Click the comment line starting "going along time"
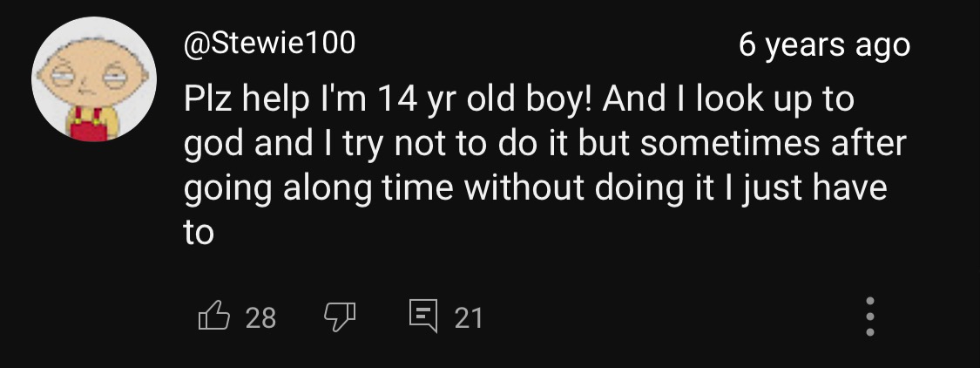 pos(535,189)
